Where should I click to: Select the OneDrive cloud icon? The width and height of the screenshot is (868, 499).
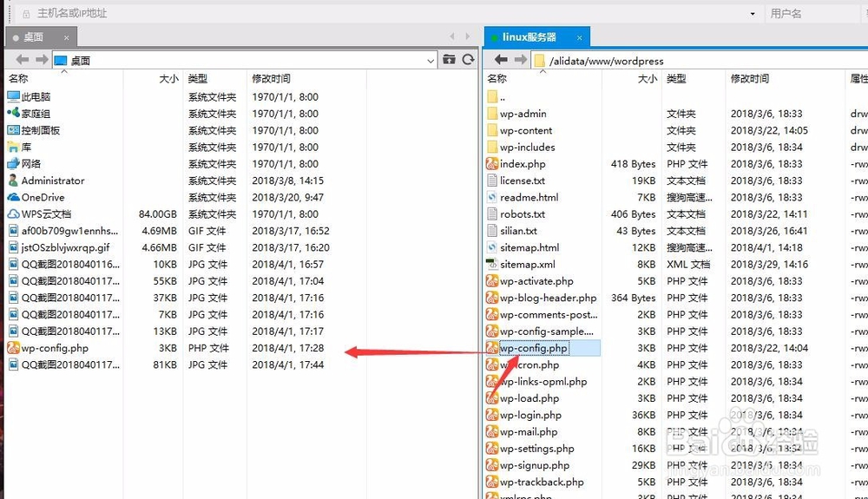tap(13, 197)
